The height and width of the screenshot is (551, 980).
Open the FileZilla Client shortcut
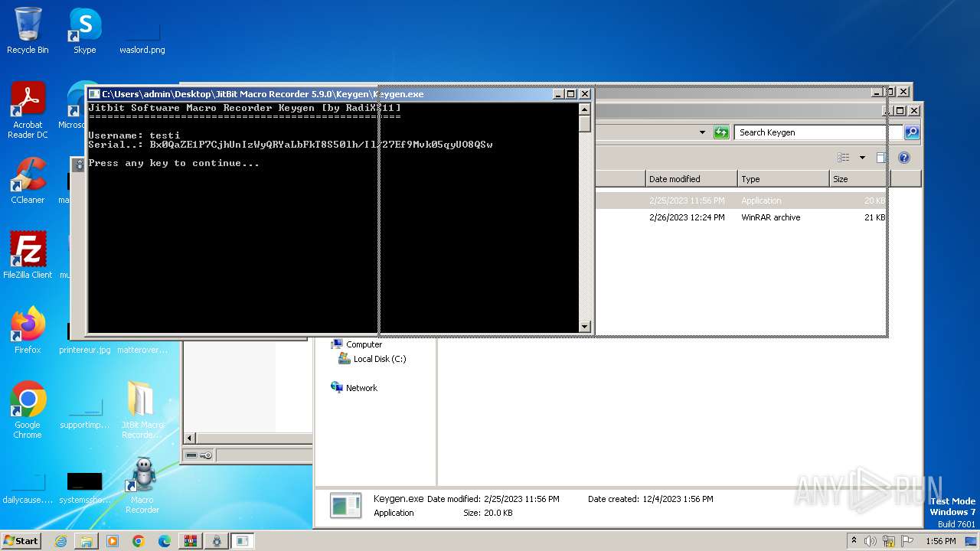coord(28,255)
